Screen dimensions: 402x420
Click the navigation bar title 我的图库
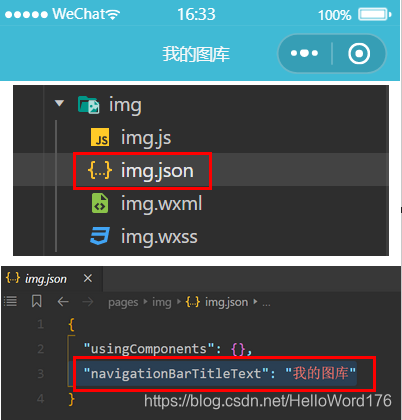pyautogui.click(x=196, y=54)
